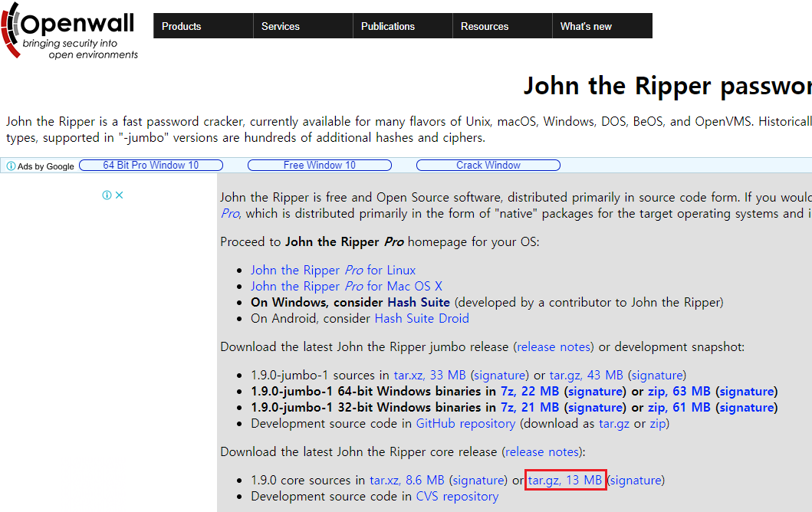Image resolution: width=812 pixels, height=512 pixels.
Task: Open signature link after tar.xz, 8.6 MB
Action: [x=478, y=481]
